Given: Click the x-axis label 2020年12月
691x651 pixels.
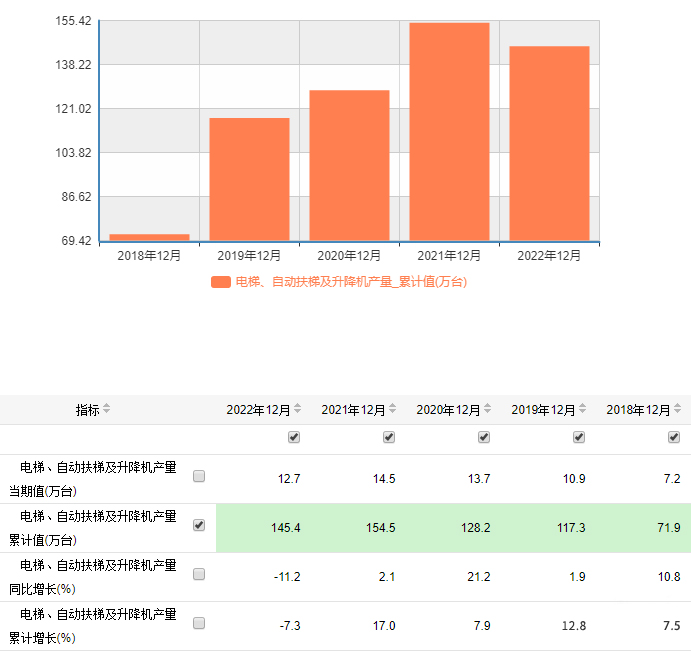Looking at the screenshot, I should [349, 256].
